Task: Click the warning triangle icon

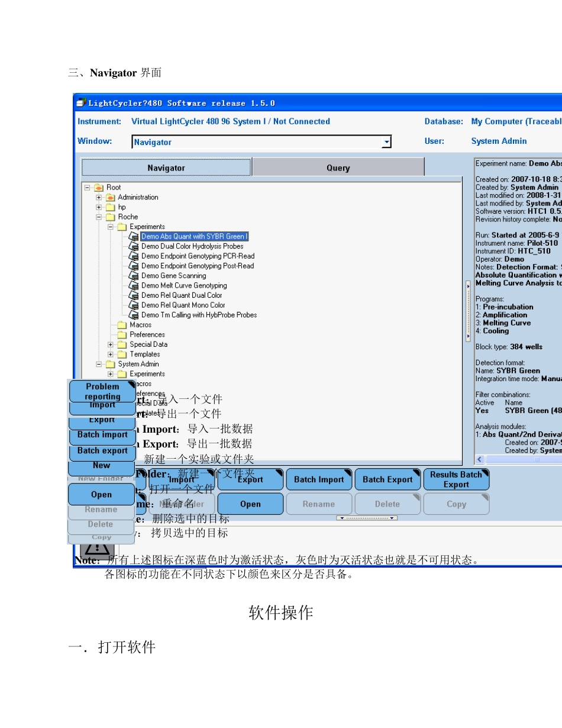Action: (98, 550)
